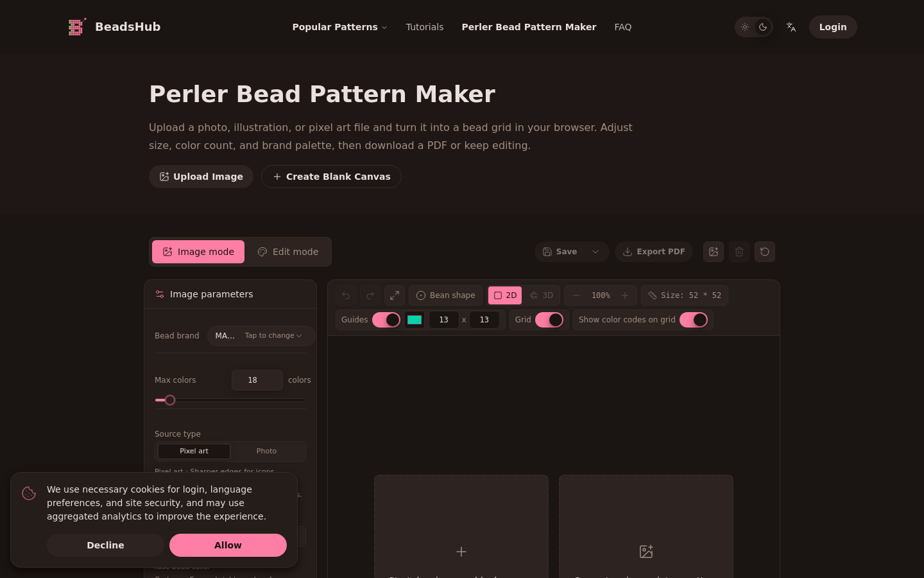
Task: Click the Upload Image button
Action: pyautogui.click(x=201, y=177)
